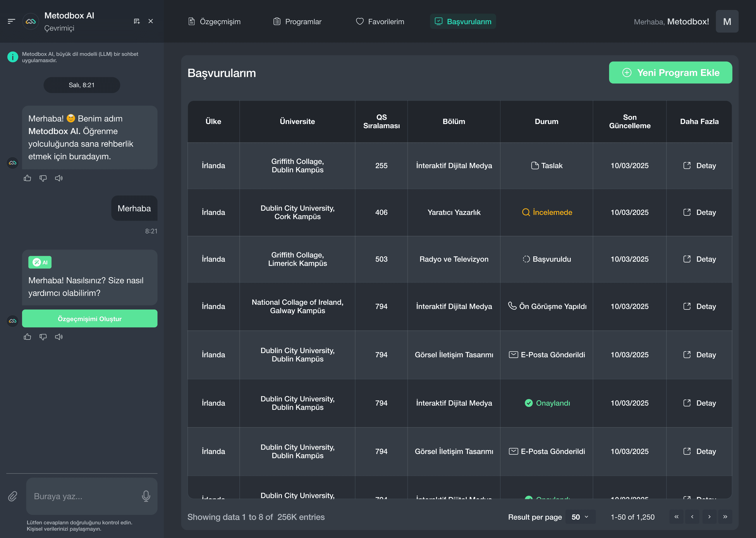Expand the results per page dropdown
Viewport: 756px width, 538px height.
click(x=580, y=517)
